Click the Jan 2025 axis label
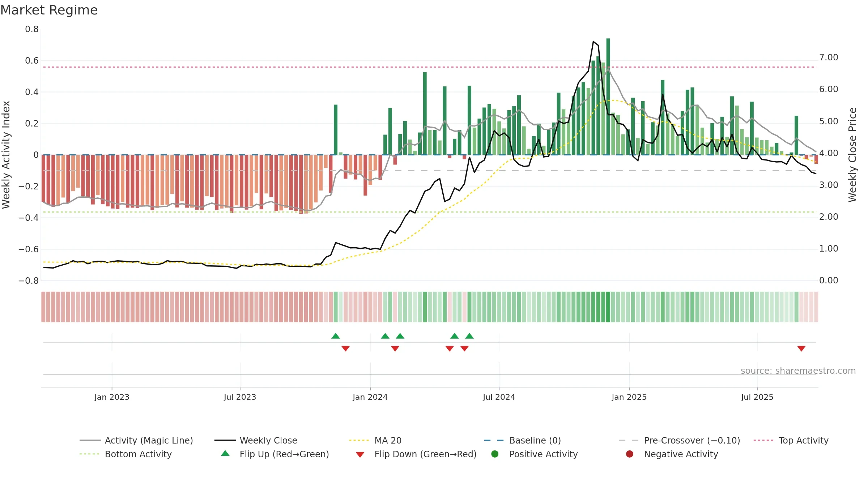This screenshot has width=868, height=488. click(x=629, y=397)
